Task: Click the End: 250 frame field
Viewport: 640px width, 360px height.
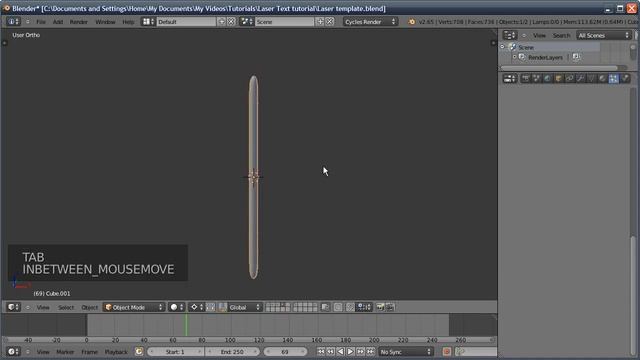Action: click(232, 351)
